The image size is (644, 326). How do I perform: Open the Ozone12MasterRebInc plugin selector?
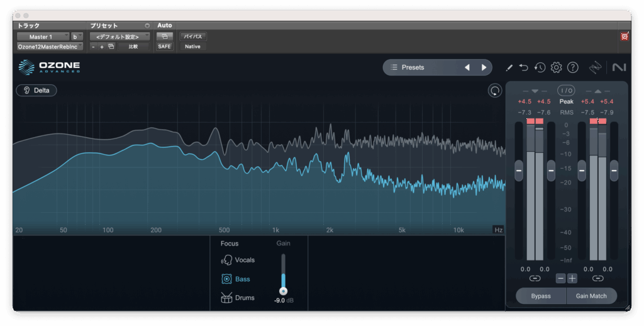click(x=50, y=47)
